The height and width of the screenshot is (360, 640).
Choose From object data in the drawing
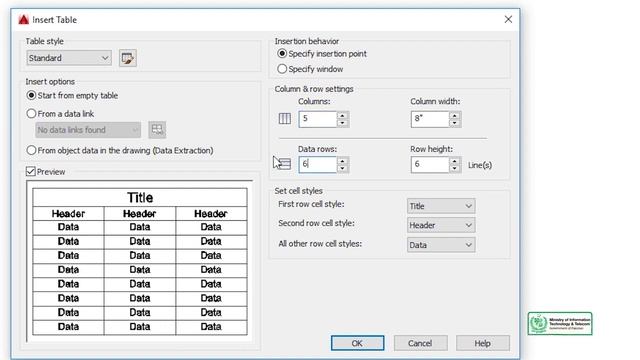coord(120,150)
